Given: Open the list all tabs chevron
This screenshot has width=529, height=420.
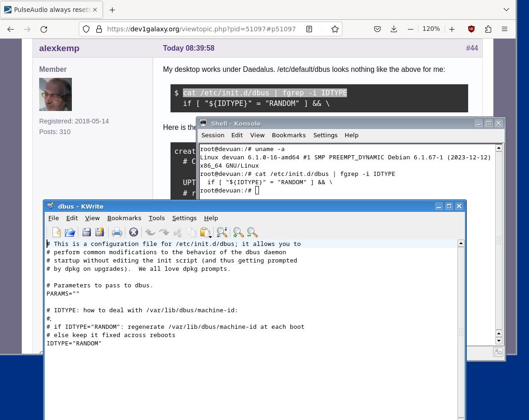Looking at the screenshot, I should (506, 9).
